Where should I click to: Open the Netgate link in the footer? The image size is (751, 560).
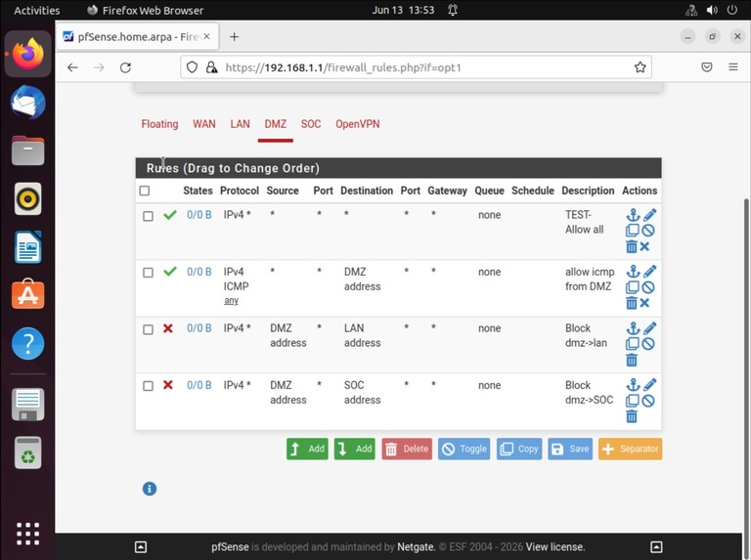416,546
